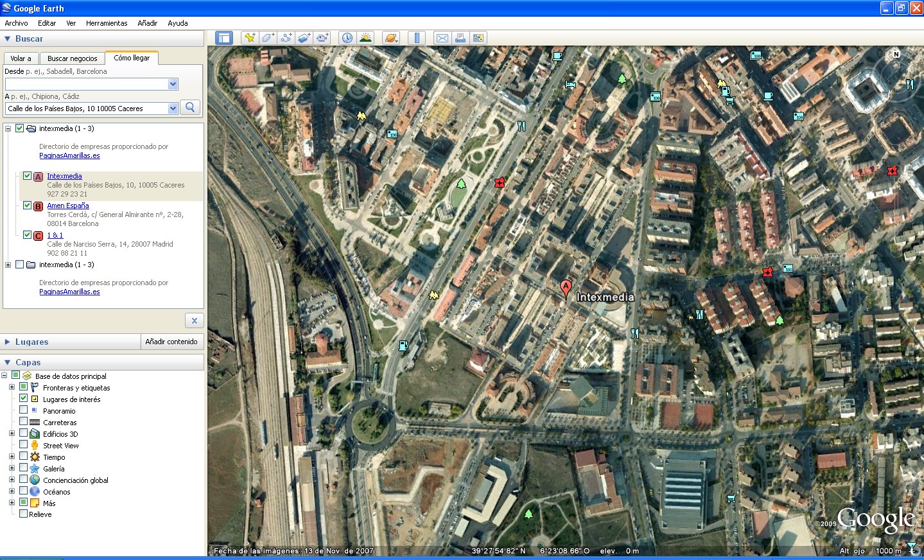Expand the Tiempo layer tree

pyautogui.click(x=12, y=457)
